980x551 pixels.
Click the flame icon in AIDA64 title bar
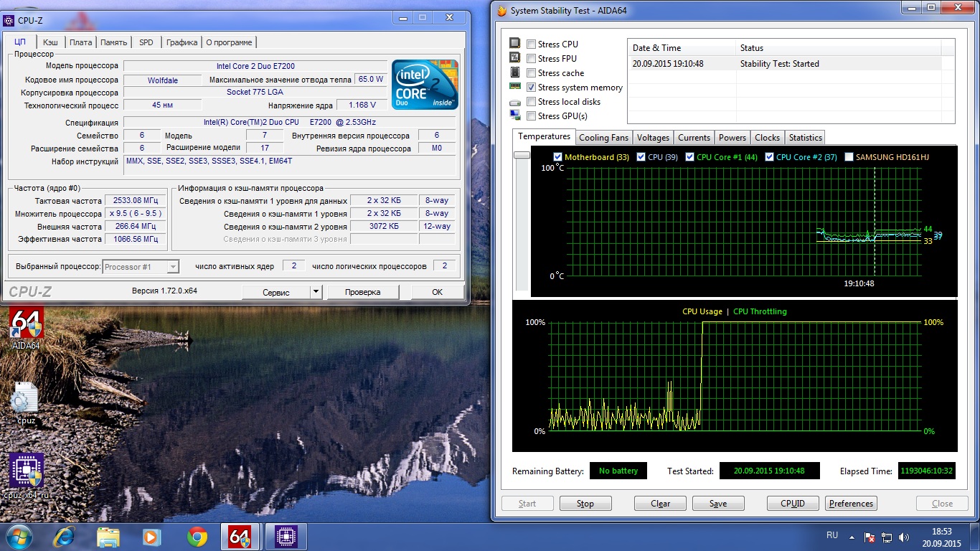pos(500,11)
